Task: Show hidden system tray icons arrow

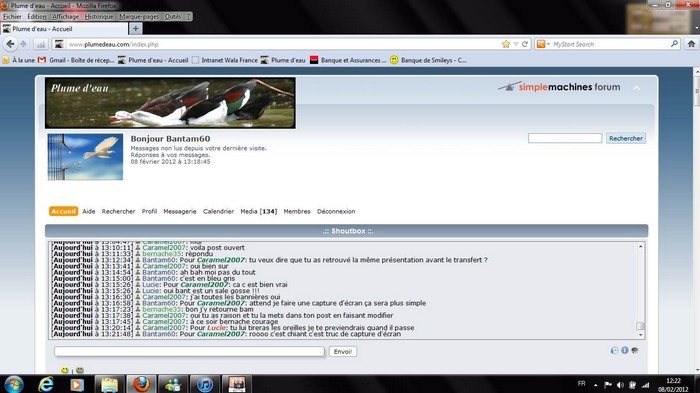Action: [x=596, y=385]
